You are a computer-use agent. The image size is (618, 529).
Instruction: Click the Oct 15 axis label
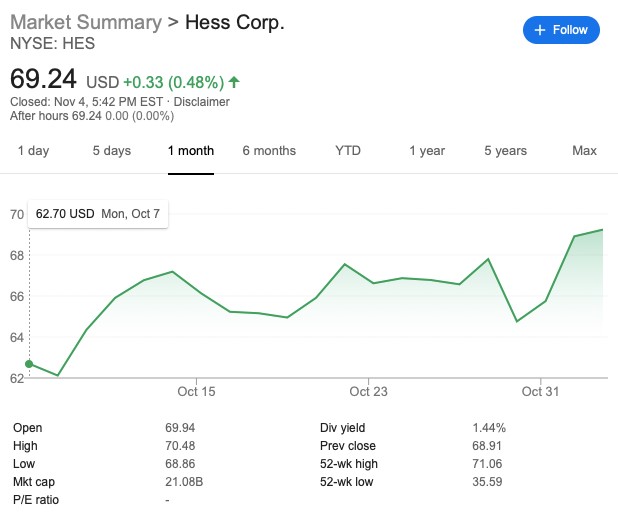click(196, 390)
